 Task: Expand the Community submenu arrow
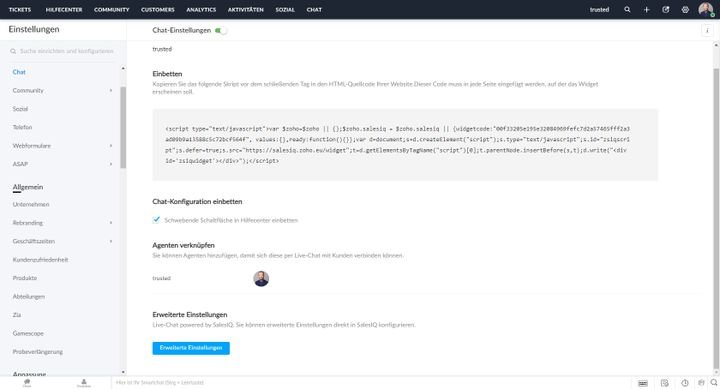(111, 90)
